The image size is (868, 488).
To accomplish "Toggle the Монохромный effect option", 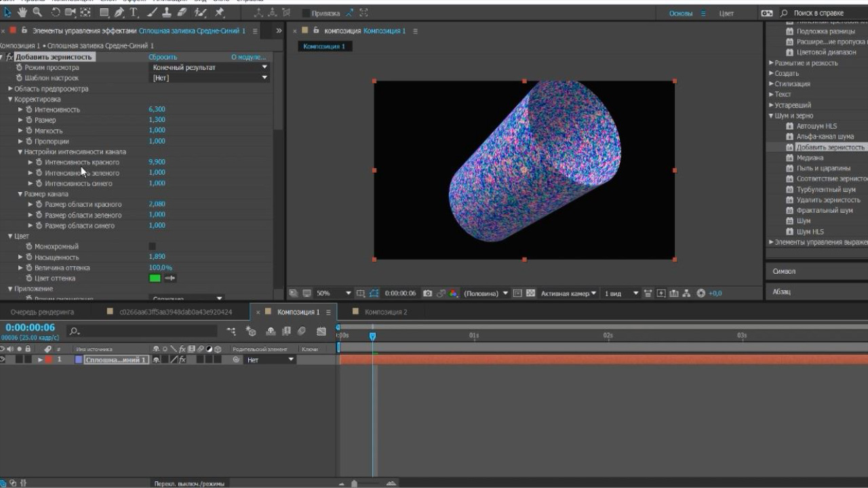I will click(152, 246).
